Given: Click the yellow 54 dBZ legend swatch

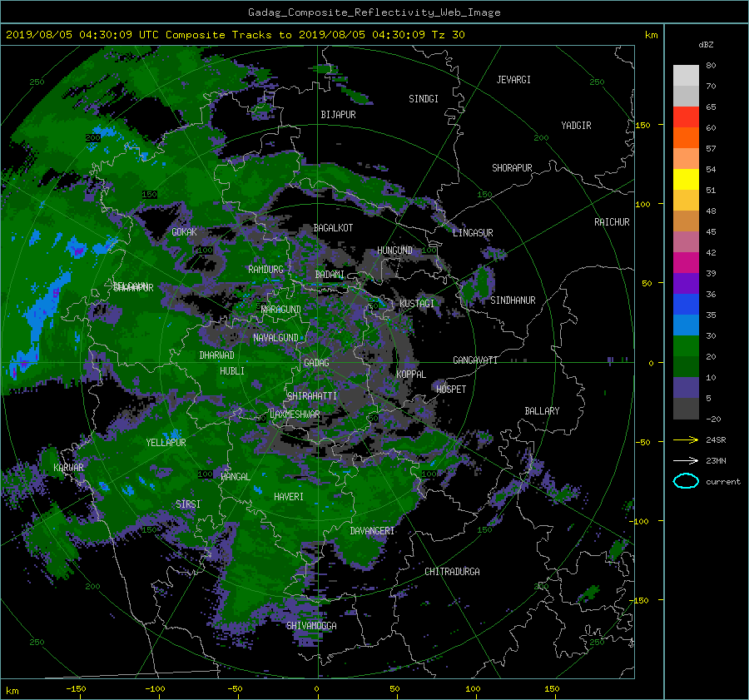Looking at the screenshot, I should coord(686,179).
